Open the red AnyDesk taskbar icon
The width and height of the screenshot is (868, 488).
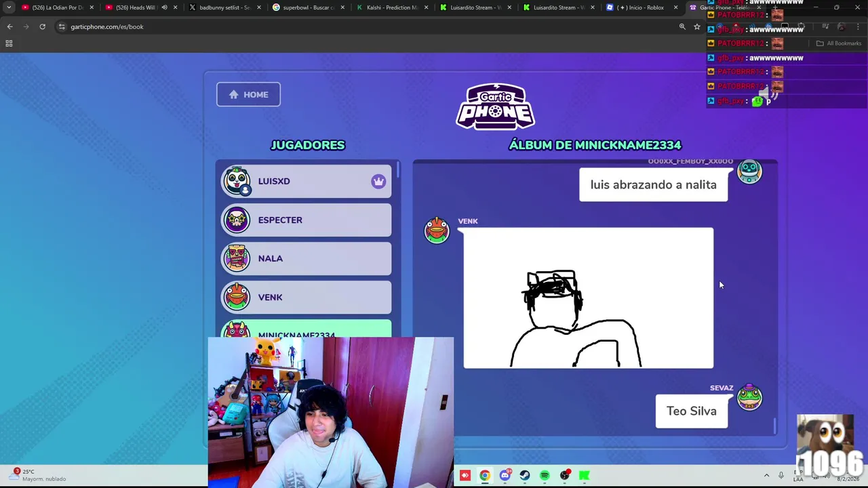pos(465,476)
